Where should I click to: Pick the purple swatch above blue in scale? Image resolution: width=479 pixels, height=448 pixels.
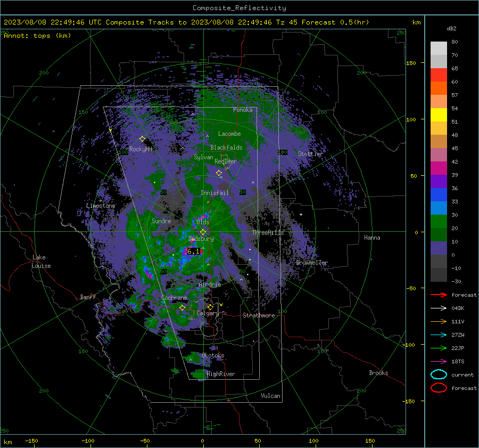click(x=439, y=182)
